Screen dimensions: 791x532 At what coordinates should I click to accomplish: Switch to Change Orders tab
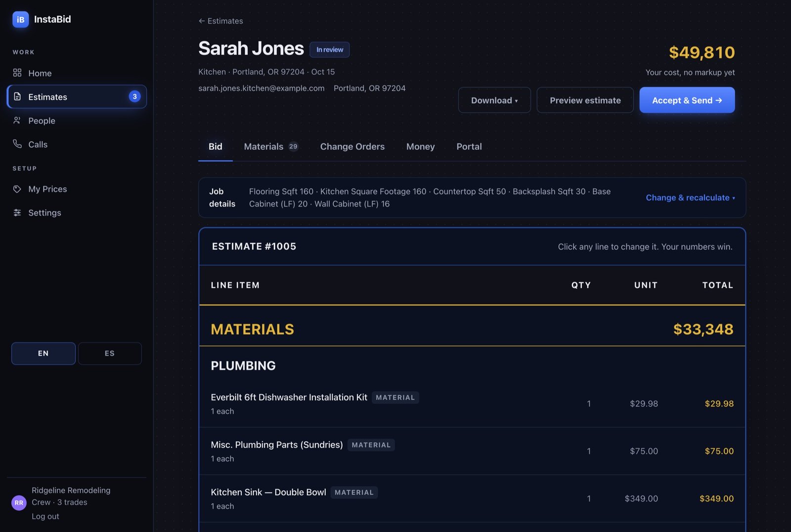click(352, 147)
